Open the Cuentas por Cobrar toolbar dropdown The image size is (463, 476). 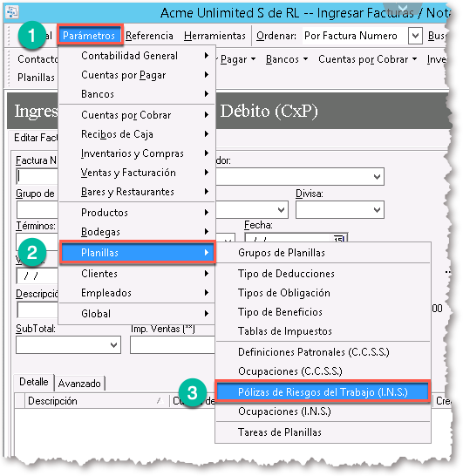tap(367, 59)
